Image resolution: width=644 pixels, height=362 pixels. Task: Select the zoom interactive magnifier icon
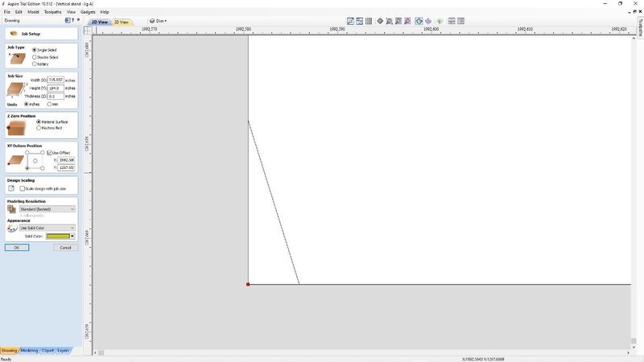click(x=389, y=21)
